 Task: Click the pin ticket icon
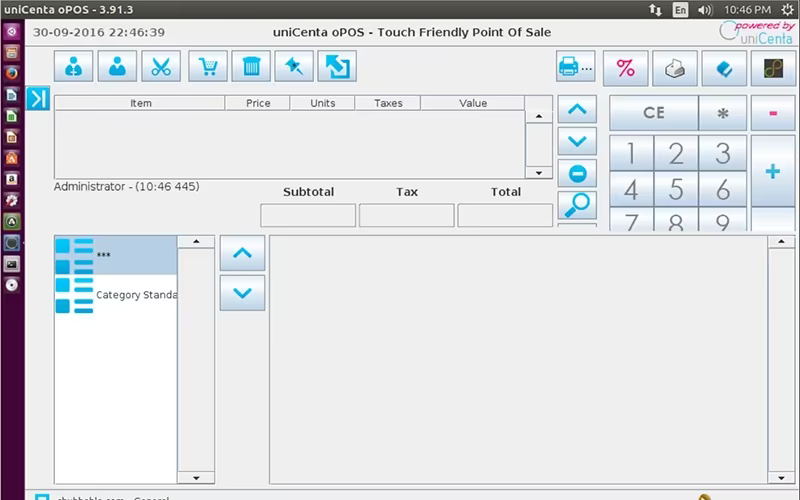[294, 66]
